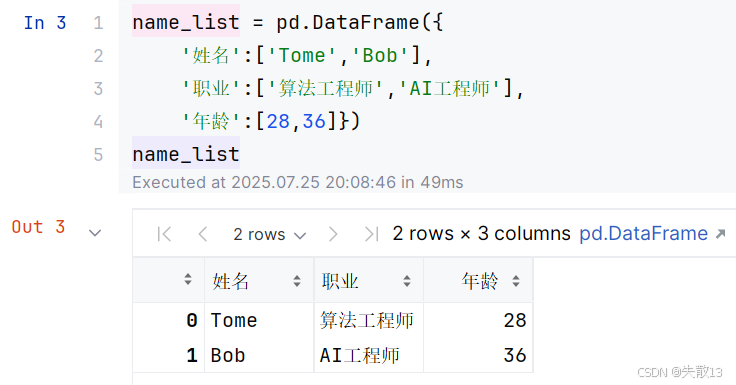Select the age cell 28 in table
736x385 pixels.
pyautogui.click(x=478, y=321)
